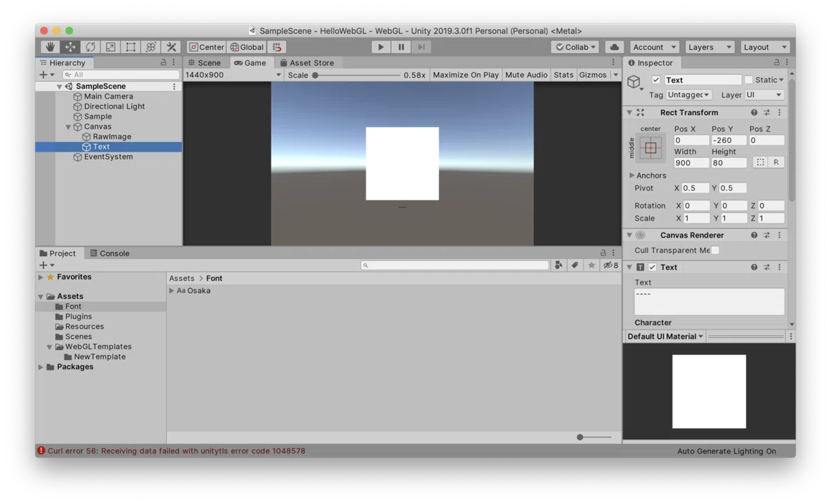The width and height of the screenshot is (831, 504).
Task: Open the Layout dropdown
Action: coord(765,47)
